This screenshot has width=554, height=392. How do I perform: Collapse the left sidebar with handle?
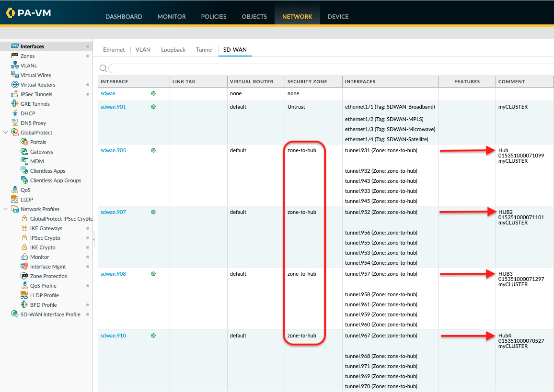94,239
